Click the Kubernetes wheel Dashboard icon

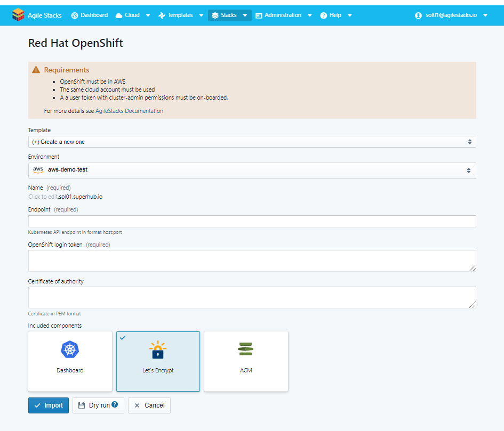(x=70, y=349)
